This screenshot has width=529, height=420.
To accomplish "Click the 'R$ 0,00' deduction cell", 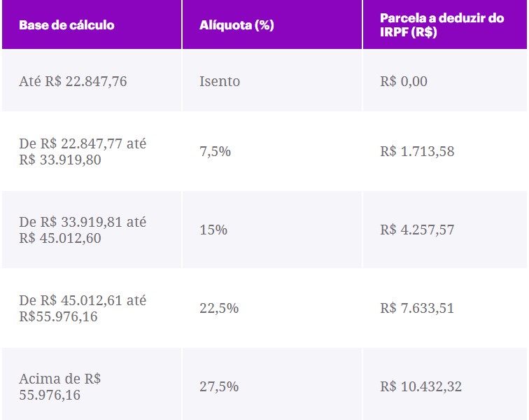I will 404,81.
